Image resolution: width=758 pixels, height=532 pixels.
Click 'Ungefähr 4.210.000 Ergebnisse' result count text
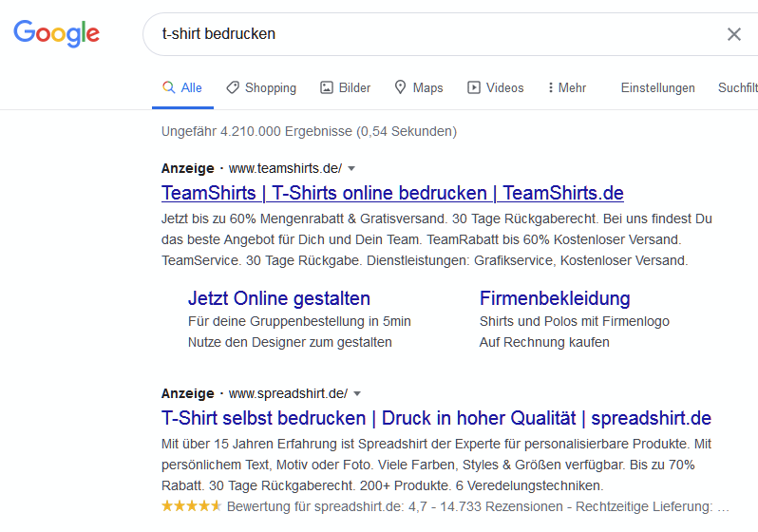(256, 131)
